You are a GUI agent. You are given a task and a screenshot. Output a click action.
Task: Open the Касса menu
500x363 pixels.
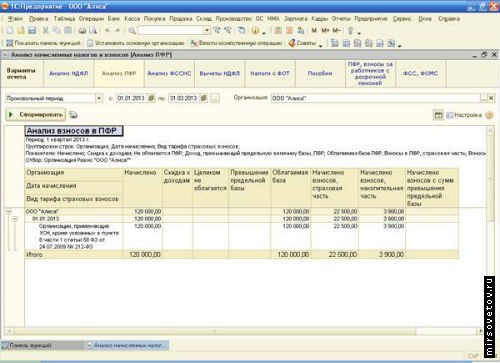pyautogui.click(x=132, y=19)
